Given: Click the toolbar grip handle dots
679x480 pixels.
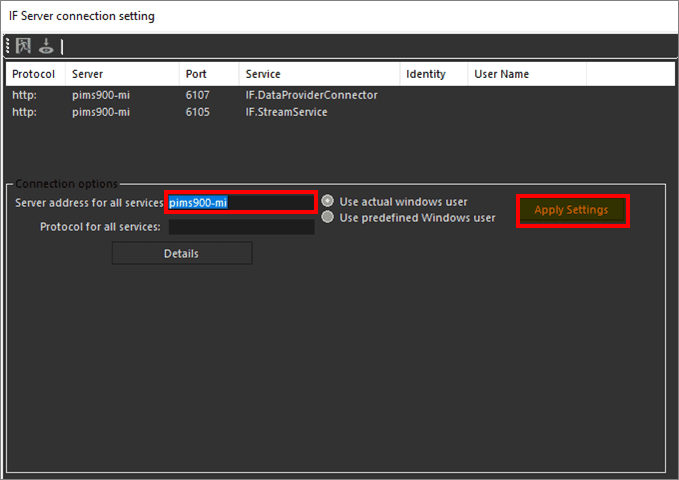Looking at the screenshot, I should (8, 45).
